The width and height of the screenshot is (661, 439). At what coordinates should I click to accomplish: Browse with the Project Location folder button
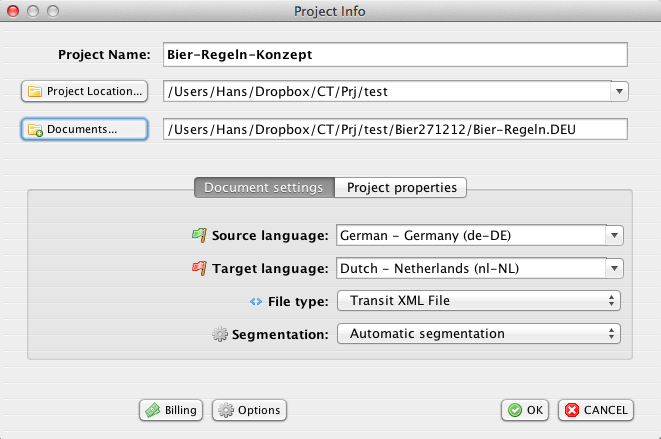84,91
